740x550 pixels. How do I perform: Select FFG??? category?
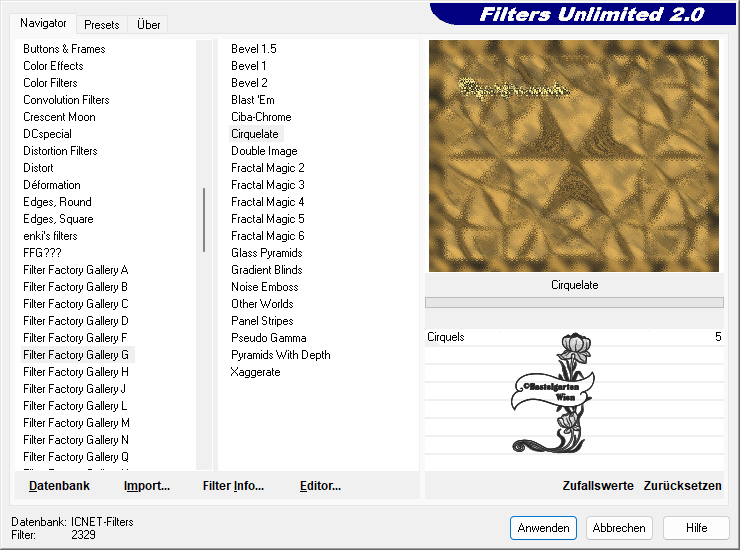tap(42, 253)
